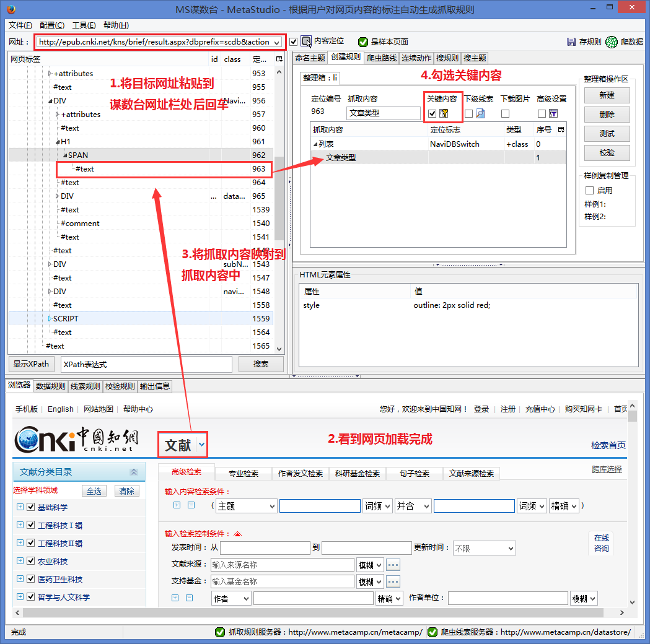Open the URL address bar dropdown
Image resolution: width=650 pixels, height=644 pixels.
pos(276,42)
